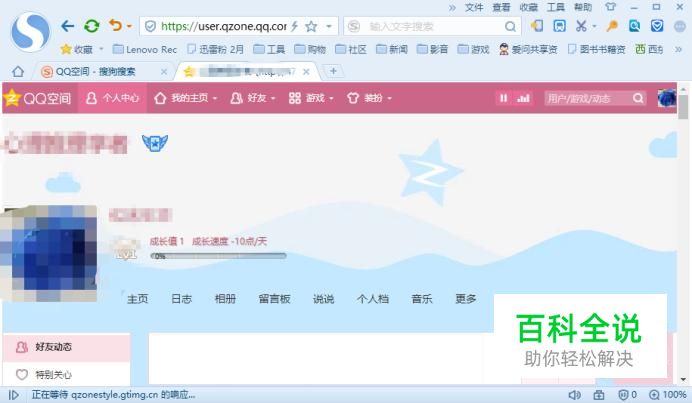Expand bookmarks bar overflow chevron
Viewport: 692px width, 403px height.
point(679,49)
